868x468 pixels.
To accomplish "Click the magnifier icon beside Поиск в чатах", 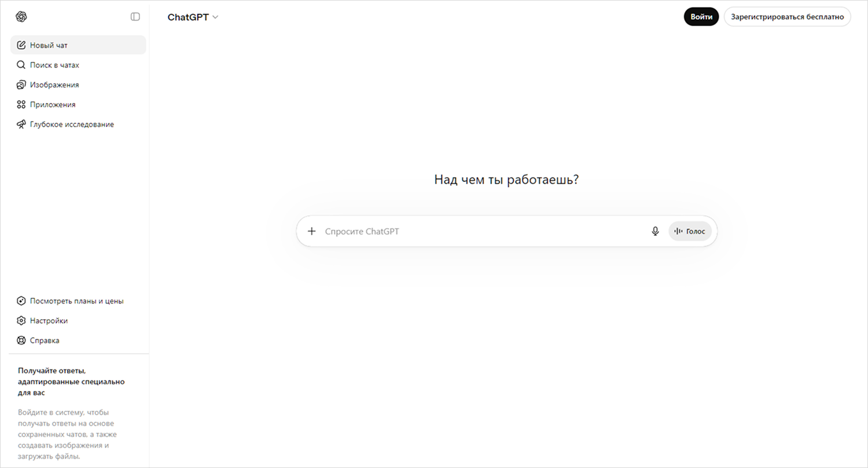I will pos(21,65).
